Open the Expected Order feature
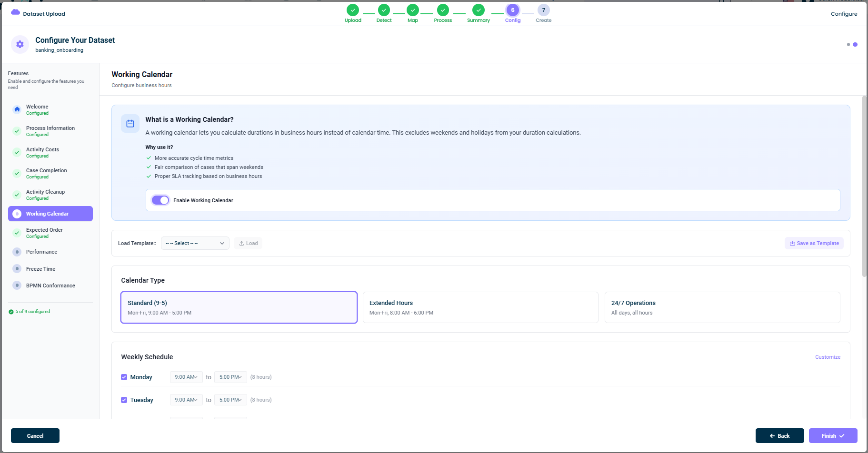This screenshot has width=868, height=453. click(50, 233)
